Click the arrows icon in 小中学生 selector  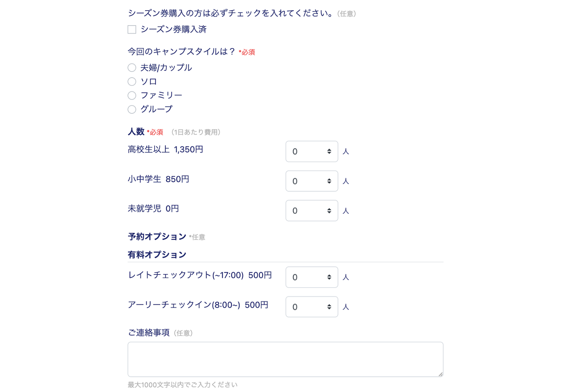(x=329, y=181)
